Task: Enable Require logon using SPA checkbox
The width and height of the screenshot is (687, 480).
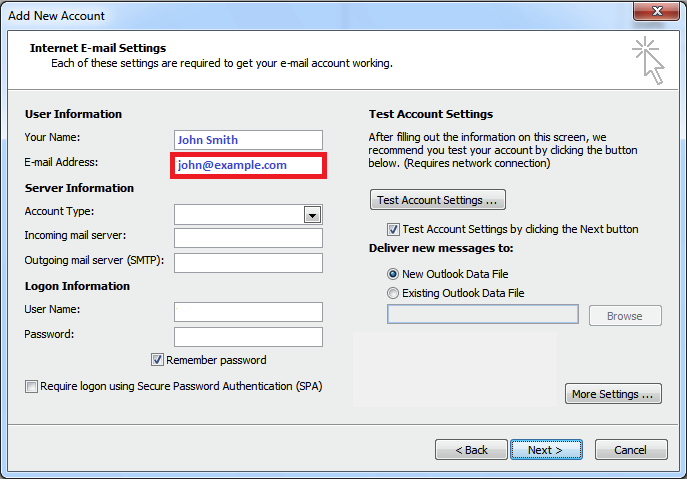Action: point(31,386)
